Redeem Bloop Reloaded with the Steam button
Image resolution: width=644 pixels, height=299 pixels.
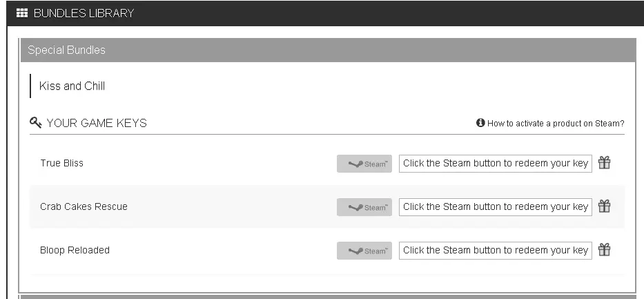(x=364, y=251)
